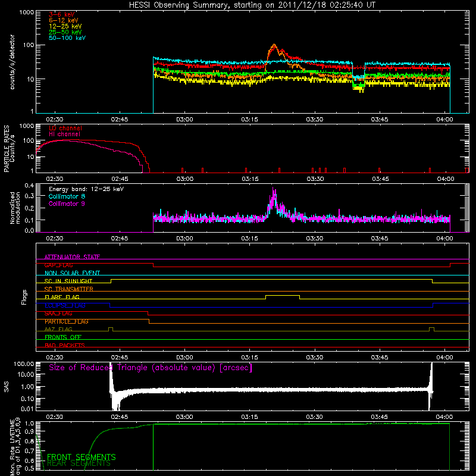The image size is (476, 476).
Task: Click the flare peak in the count-rate panel
Action: 274,46
